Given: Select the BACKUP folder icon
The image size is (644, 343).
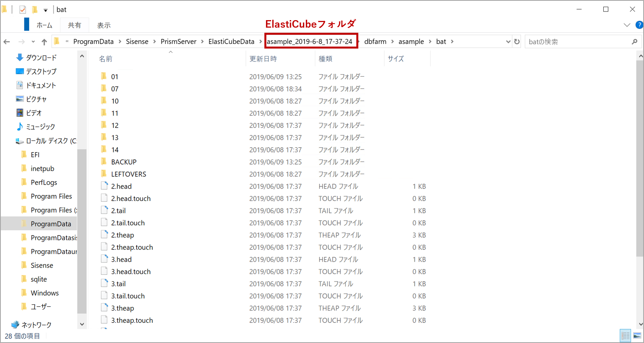Looking at the screenshot, I should pos(104,161).
